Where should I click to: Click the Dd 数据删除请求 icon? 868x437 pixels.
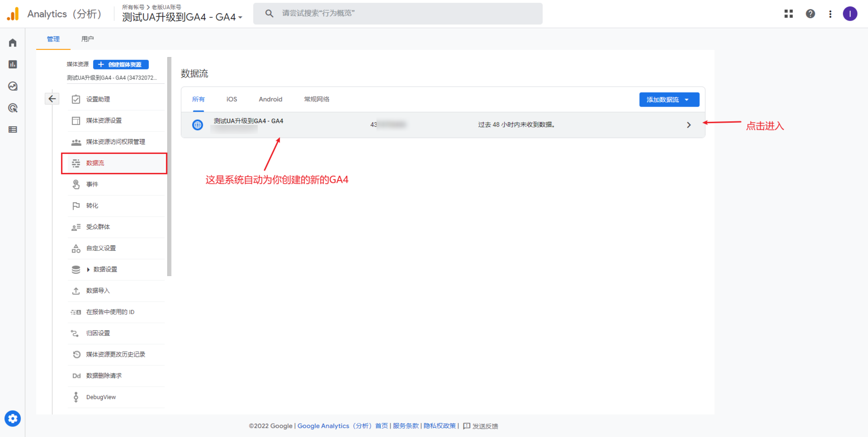click(76, 376)
